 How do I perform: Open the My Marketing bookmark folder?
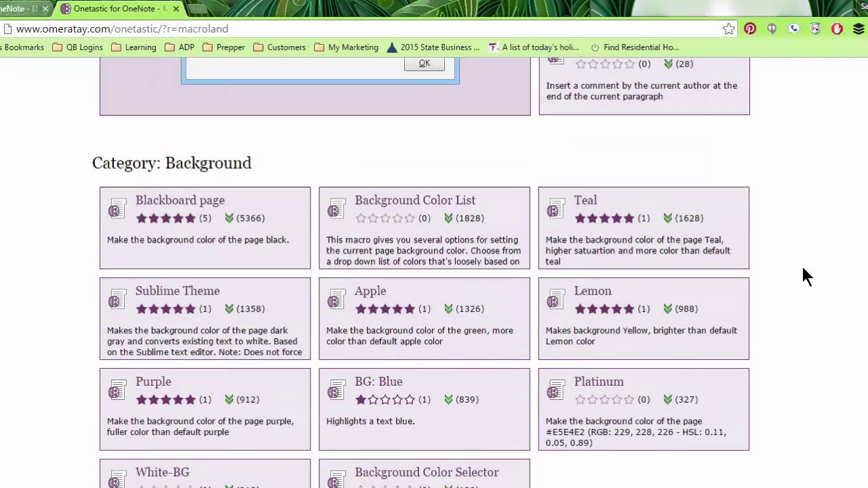point(346,47)
